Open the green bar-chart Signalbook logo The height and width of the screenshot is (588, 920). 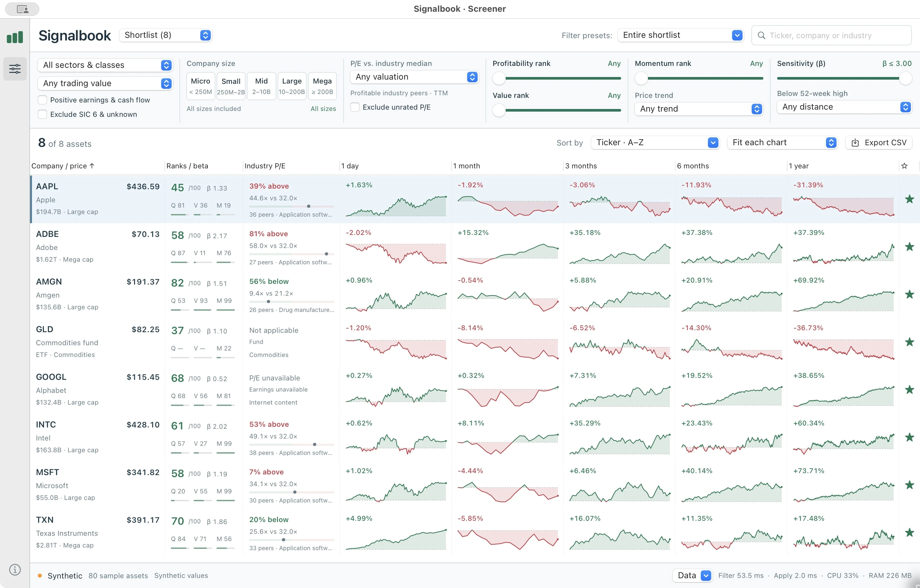click(x=15, y=37)
